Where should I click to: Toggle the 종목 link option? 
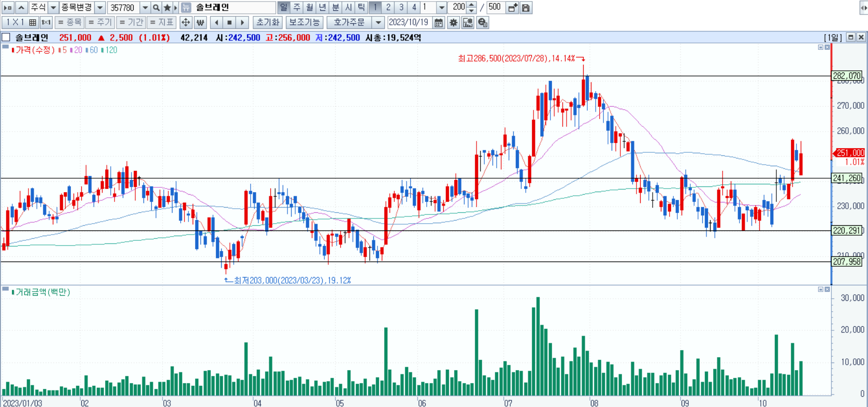[x=69, y=23]
